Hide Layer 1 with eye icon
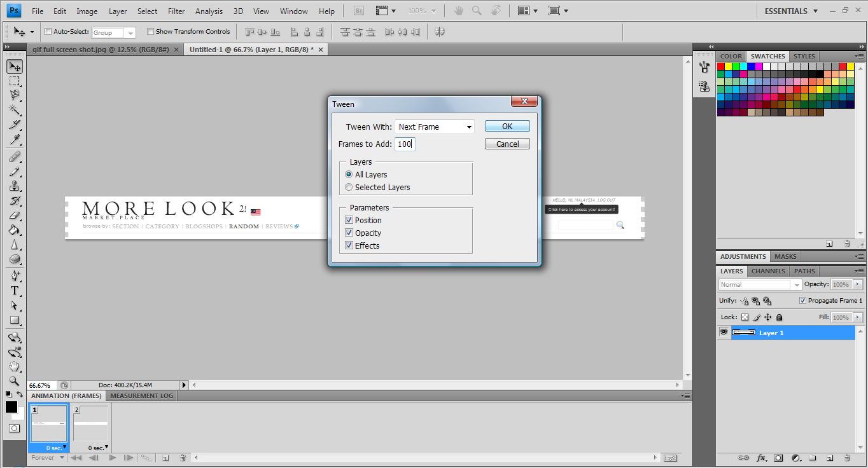868x468 pixels. pyautogui.click(x=724, y=333)
